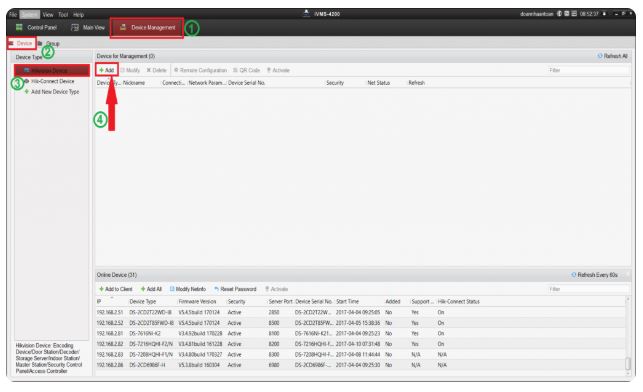Select Hik-Connect Device type
The width and height of the screenshot is (643, 392).
click(52, 81)
